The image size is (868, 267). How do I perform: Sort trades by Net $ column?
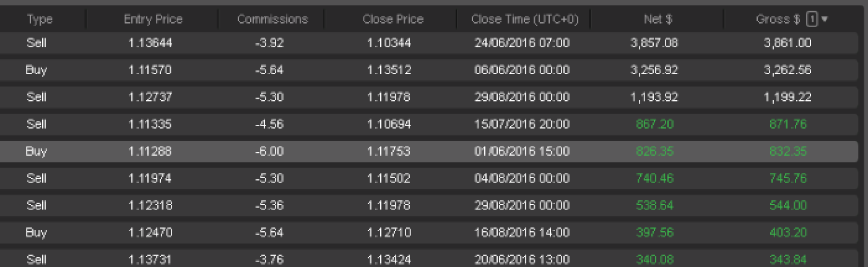pyautogui.click(x=658, y=19)
